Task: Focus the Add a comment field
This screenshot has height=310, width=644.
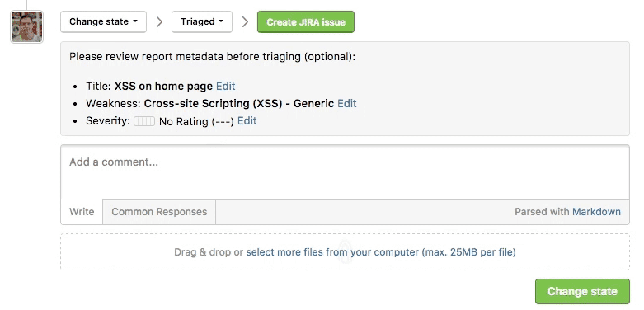Action: point(345,171)
